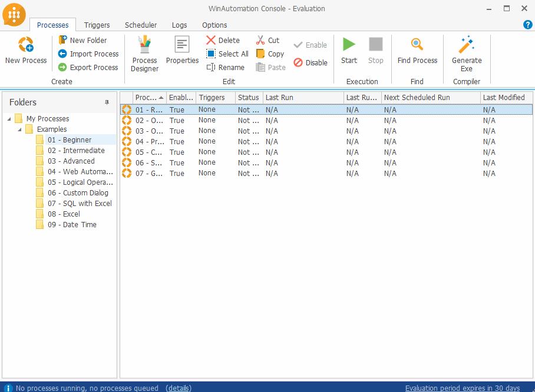Open the status bar details link
The image size is (535, 392).
179,388
